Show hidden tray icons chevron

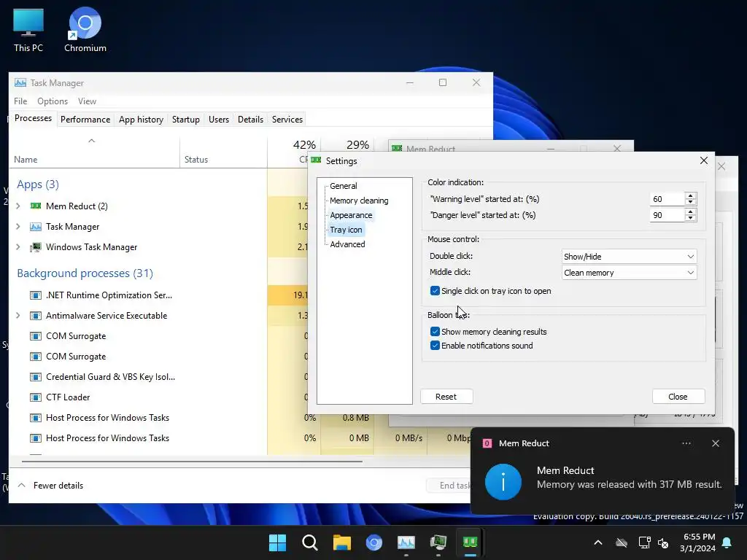[x=598, y=542]
